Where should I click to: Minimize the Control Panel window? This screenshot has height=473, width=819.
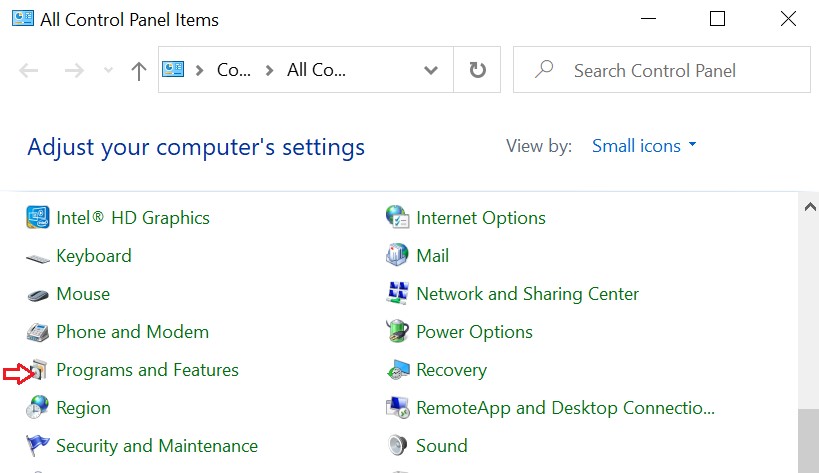coord(648,19)
